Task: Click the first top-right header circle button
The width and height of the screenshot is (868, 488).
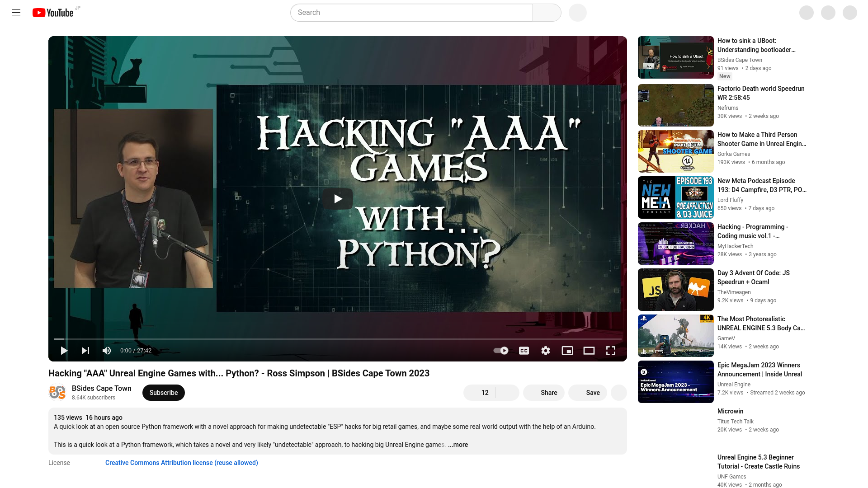Action: pos(807,13)
